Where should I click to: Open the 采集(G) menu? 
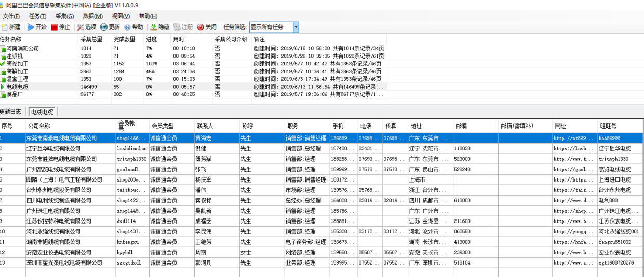tap(64, 16)
